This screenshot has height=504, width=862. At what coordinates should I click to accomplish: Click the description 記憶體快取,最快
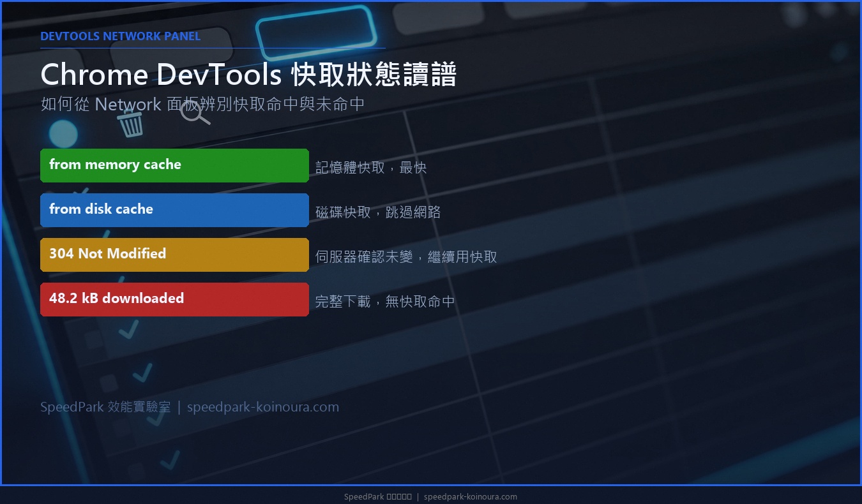[x=371, y=168]
